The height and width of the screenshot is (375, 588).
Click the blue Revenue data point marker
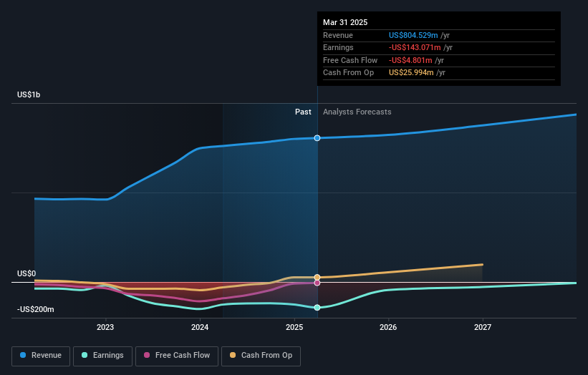click(317, 138)
